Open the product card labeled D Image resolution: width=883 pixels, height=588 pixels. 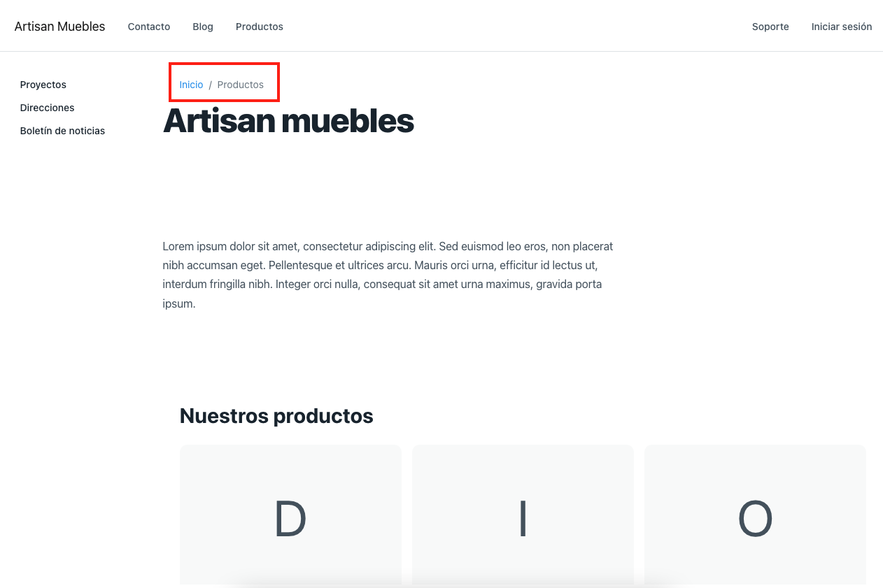click(290, 517)
